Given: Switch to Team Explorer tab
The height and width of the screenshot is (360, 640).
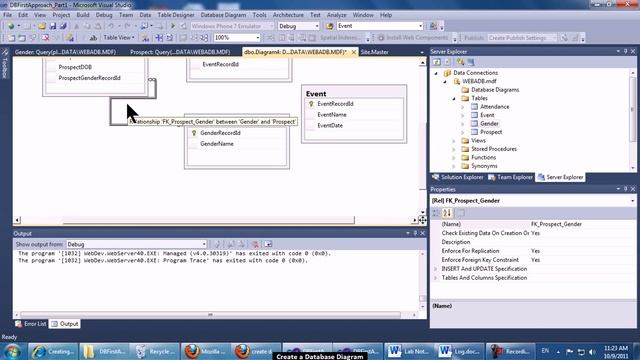Looking at the screenshot, I should coord(511,177).
